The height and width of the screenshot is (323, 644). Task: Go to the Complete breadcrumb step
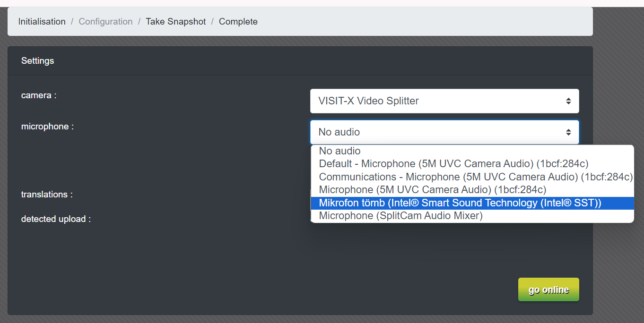click(x=238, y=22)
